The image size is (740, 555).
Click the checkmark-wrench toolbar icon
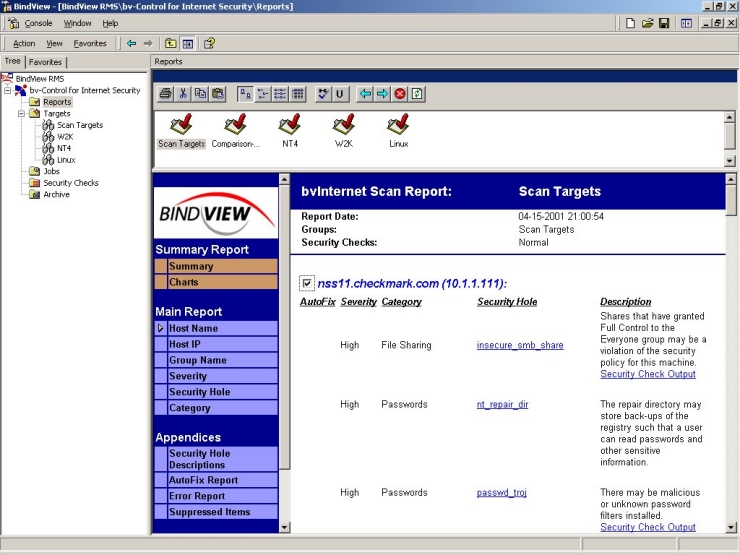[322, 94]
